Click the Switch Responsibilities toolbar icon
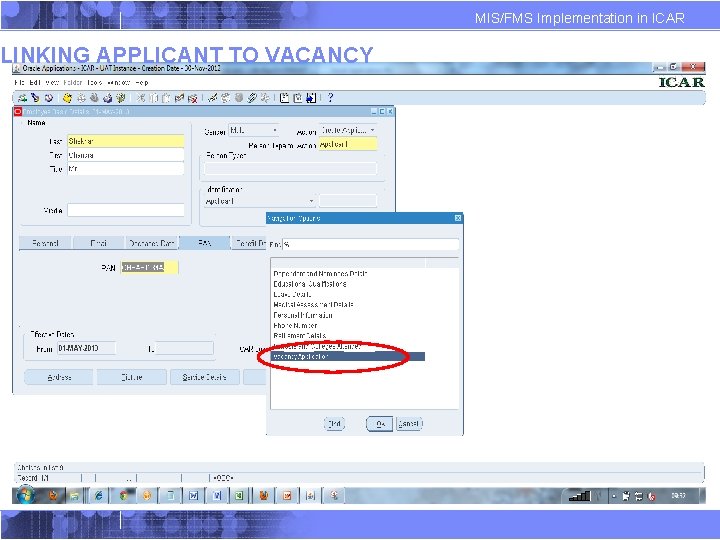The height and width of the screenshot is (540, 720). click(x=94, y=98)
